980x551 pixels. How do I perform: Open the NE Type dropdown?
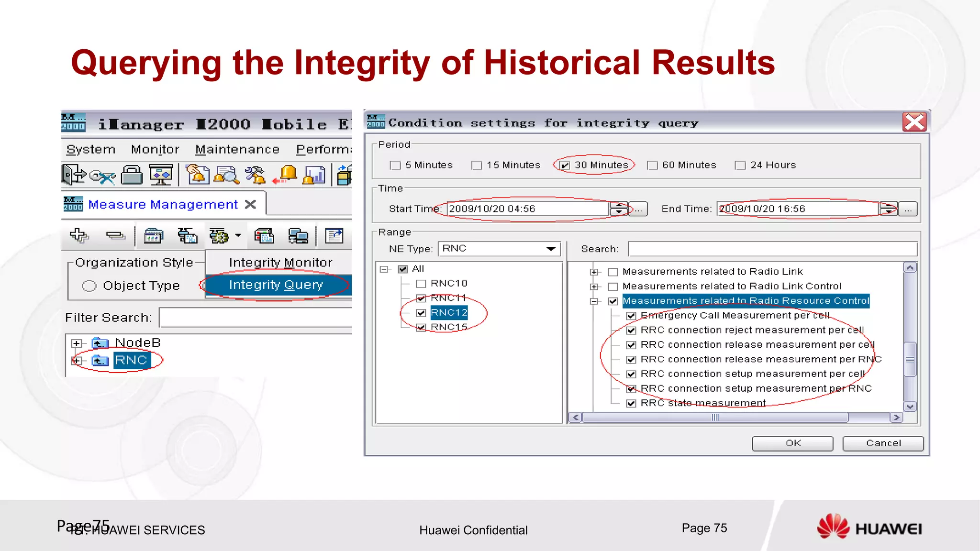551,249
